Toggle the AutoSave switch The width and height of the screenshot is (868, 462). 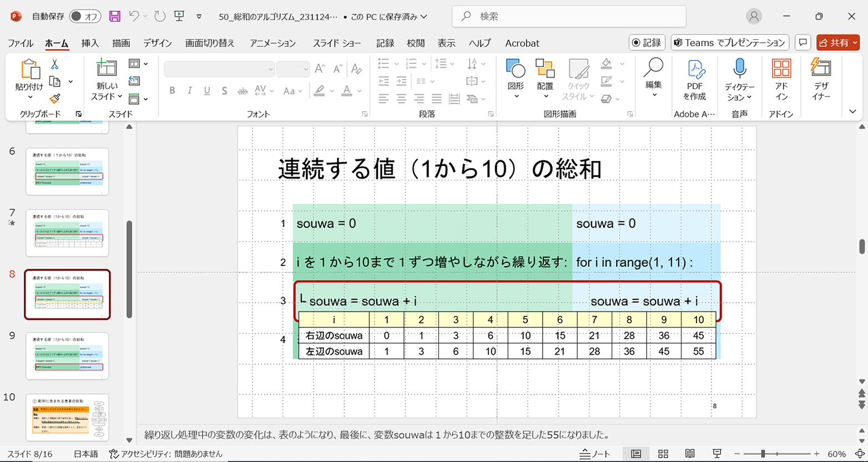[84, 17]
